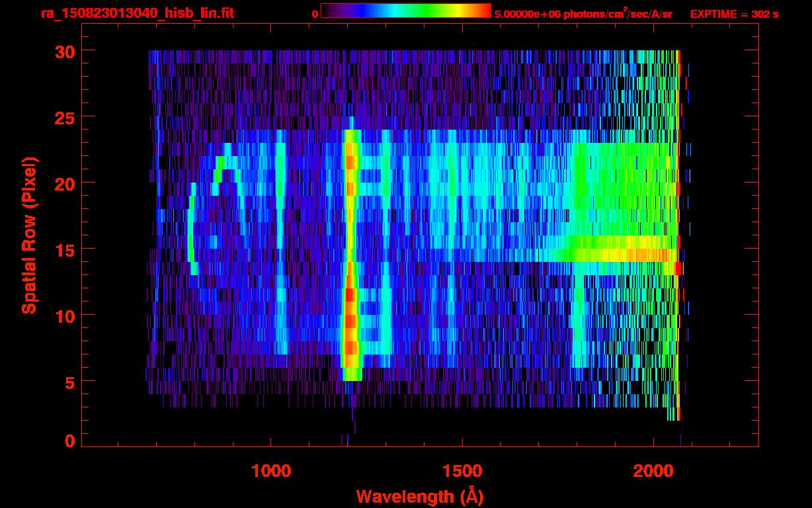812x508 pixels.
Task: Click the bright yellow-orange streak at row 15
Action: click(622, 255)
